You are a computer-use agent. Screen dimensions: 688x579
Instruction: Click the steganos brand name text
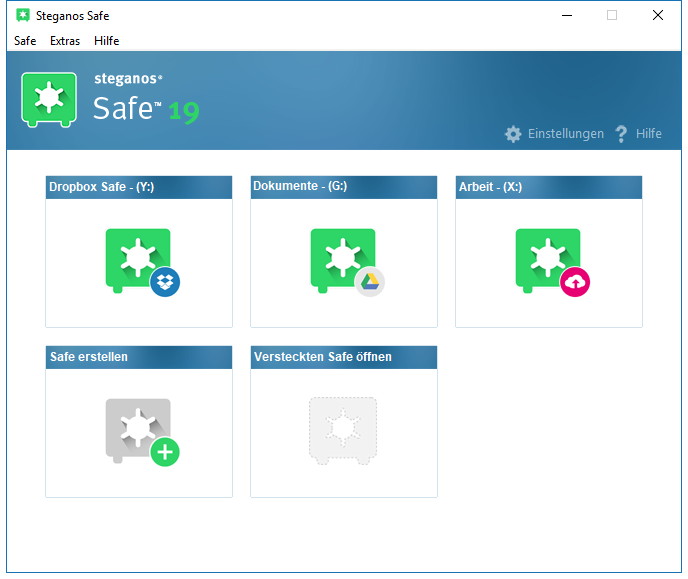pyautogui.click(x=128, y=79)
